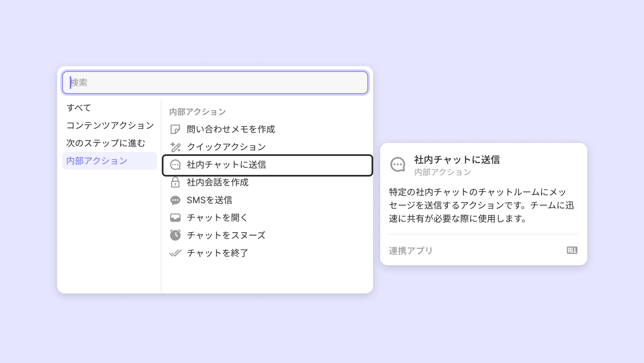The width and height of the screenshot is (644, 363).
Task: Choose the 社内会話を作成 action
Action: [218, 182]
